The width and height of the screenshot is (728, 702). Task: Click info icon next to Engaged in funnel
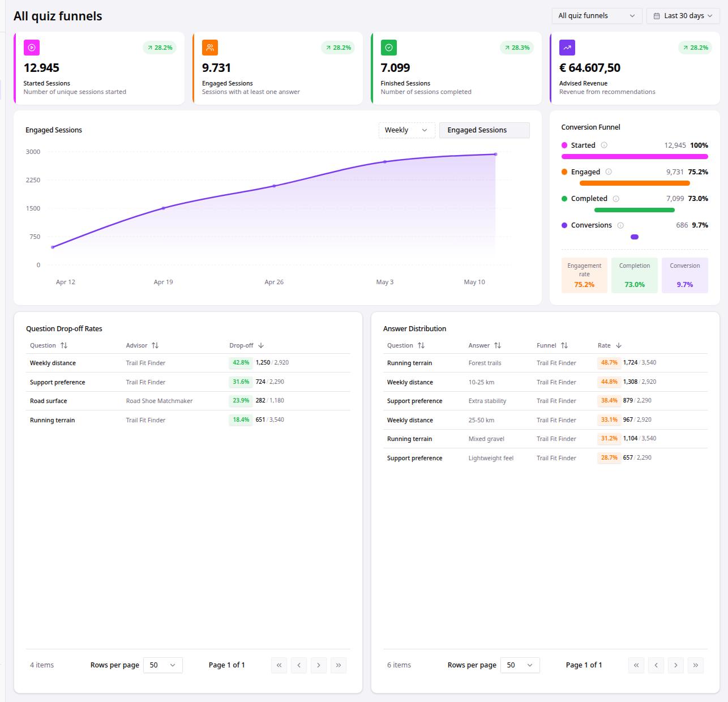[609, 172]
